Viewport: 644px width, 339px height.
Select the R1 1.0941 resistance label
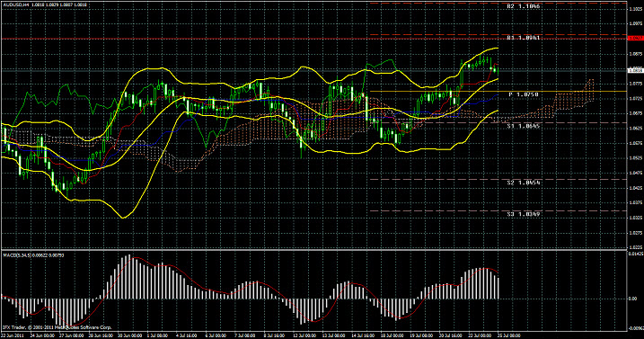tap(524, 38)
